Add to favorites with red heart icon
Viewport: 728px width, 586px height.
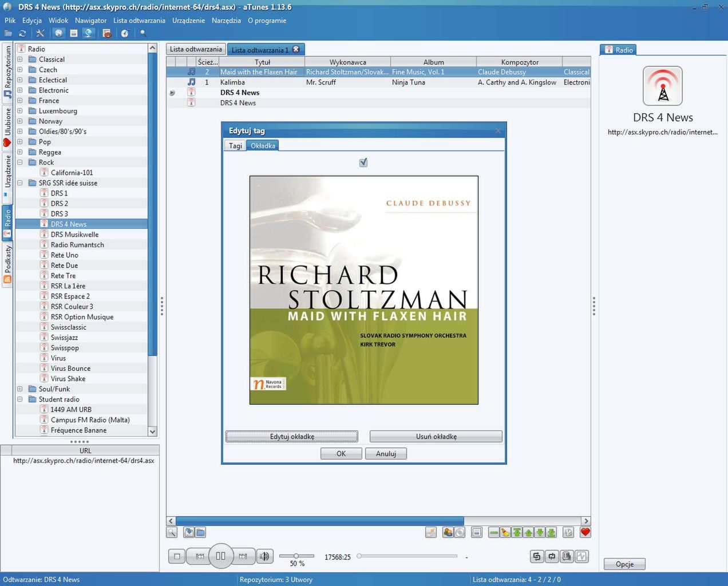[585, 533]
